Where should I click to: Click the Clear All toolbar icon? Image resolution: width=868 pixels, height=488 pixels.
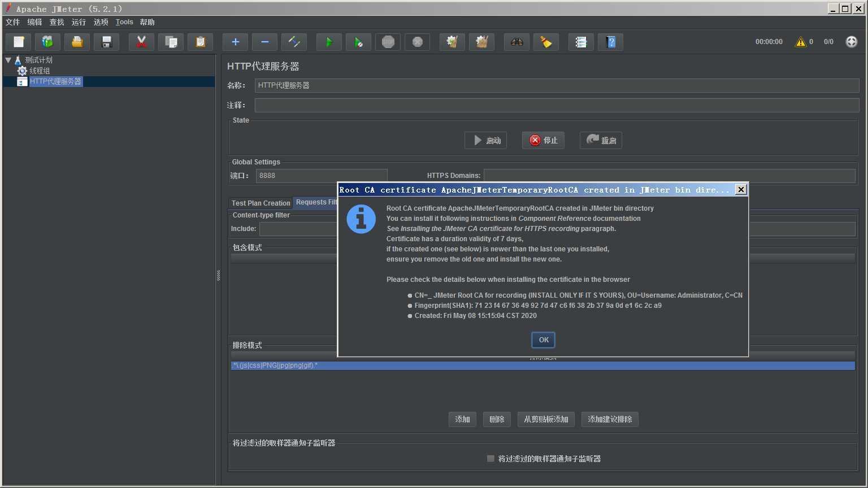pos(482,42)
